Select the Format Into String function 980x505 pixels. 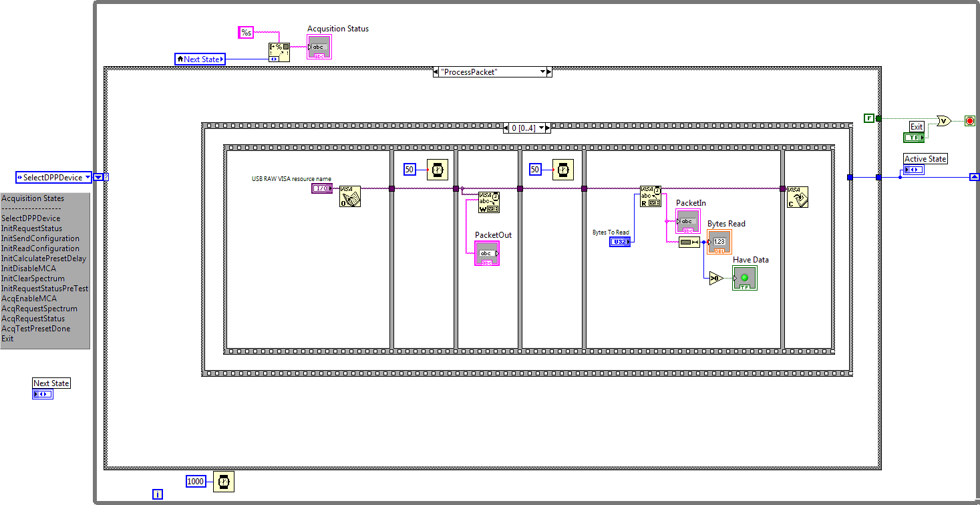pos(279,53)
